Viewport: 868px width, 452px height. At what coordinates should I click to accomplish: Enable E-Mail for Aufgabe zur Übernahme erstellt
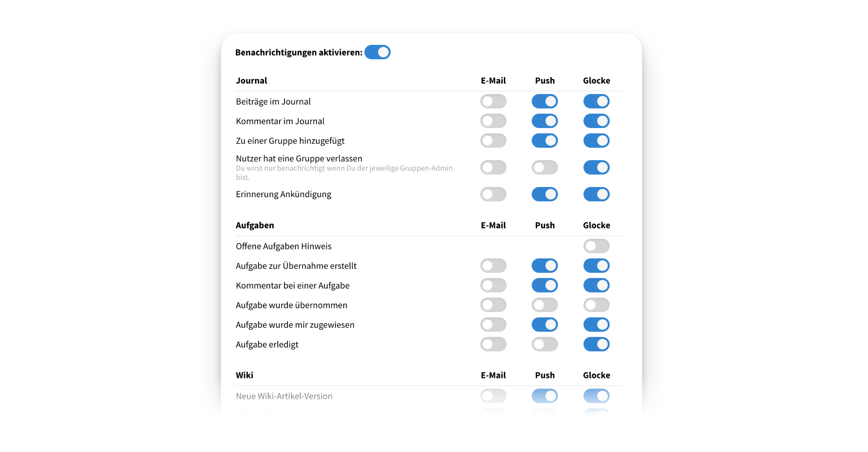[493, 266]
